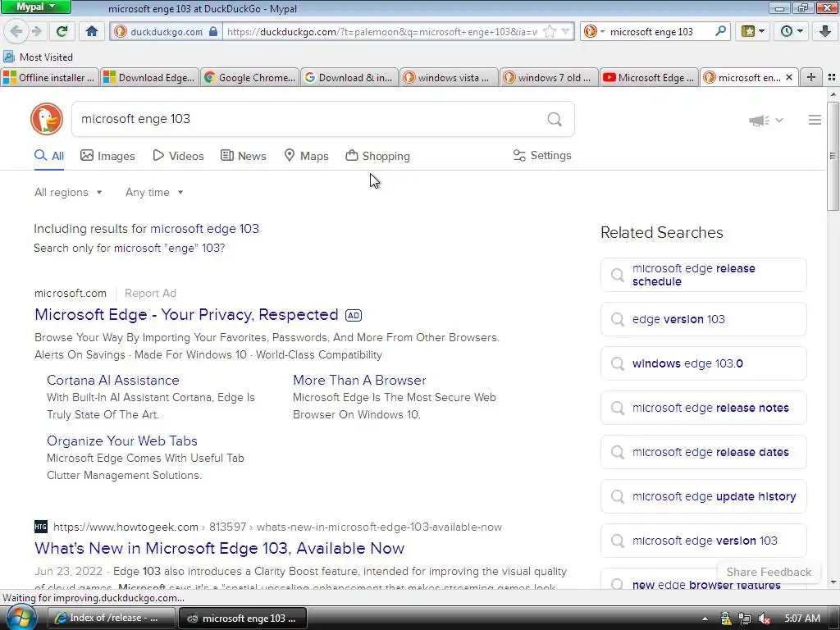This screenshot has height=630, width=840.
Task: Open the Organize Your Web Tabs link
Action: click(x=122, y=441)
